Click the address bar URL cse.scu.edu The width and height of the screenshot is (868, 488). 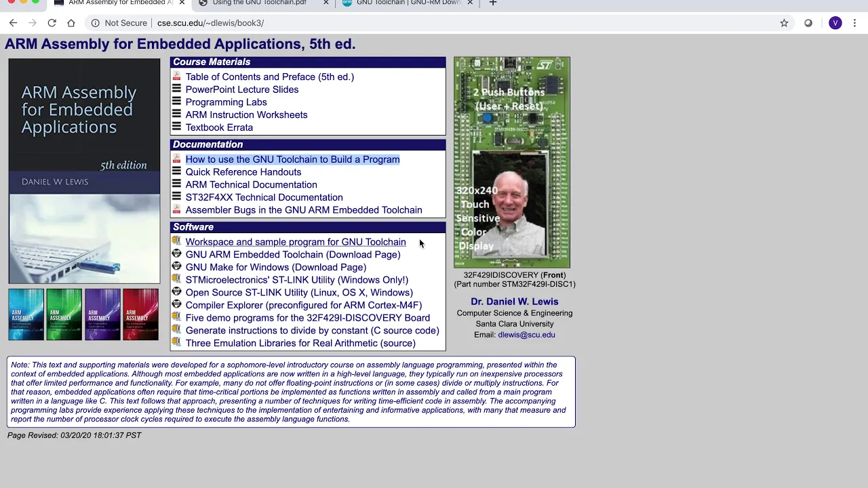coord(210,23)
